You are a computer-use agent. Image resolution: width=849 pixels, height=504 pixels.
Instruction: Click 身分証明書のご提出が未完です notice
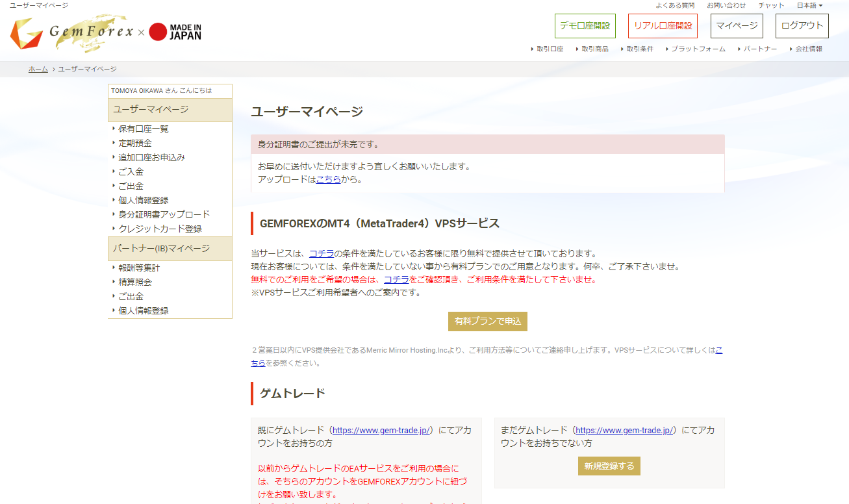[x=488, y=144]
